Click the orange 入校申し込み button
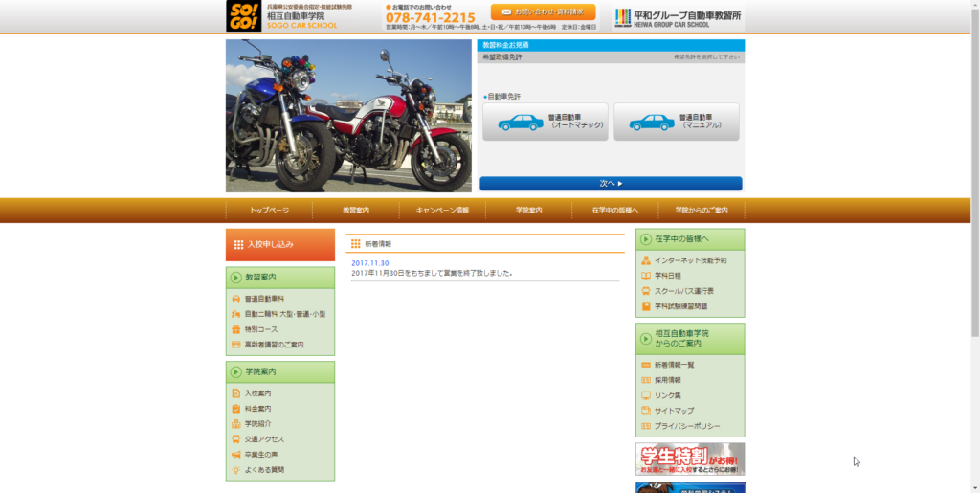 pyautogui.click(x=280, y=245)
